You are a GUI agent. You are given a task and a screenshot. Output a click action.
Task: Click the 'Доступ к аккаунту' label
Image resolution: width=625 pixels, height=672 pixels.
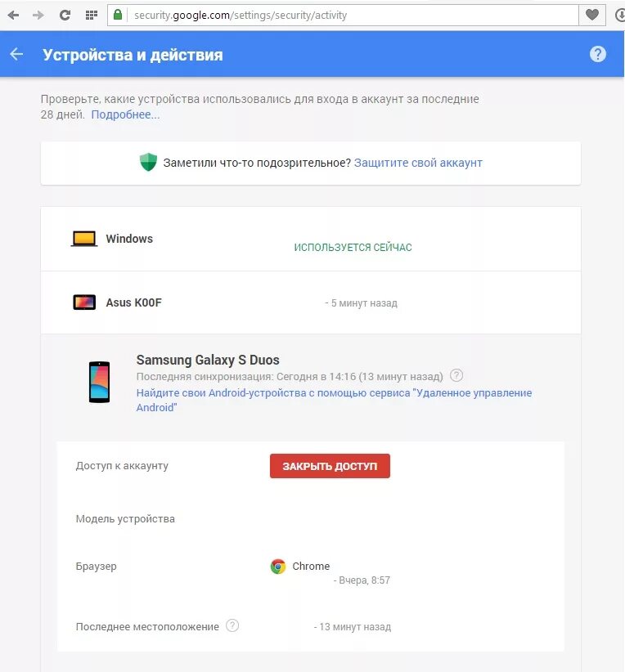(122, 466)
